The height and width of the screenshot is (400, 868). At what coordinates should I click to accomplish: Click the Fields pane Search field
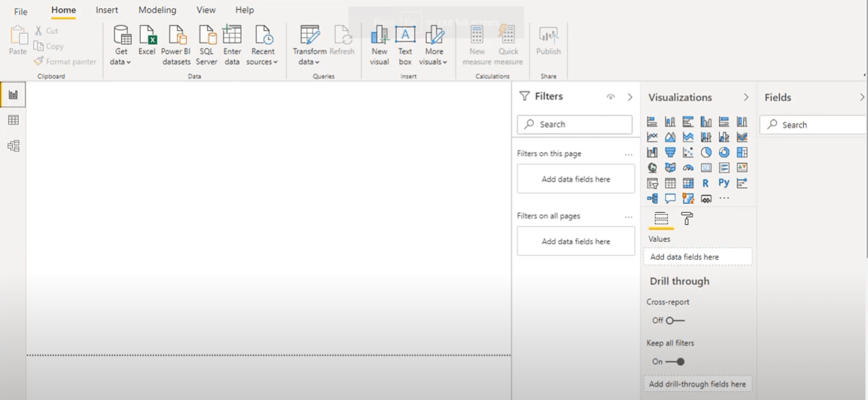(x=813, y=125)
